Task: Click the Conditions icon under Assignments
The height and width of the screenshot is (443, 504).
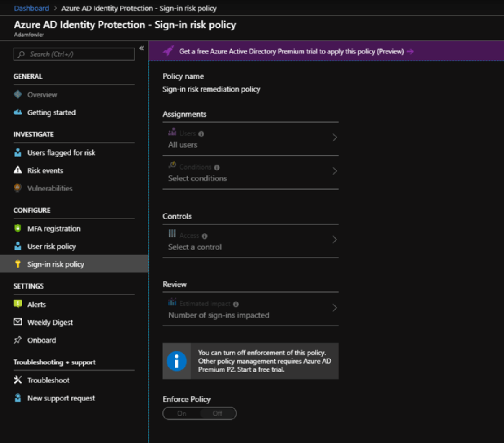Action: (x=173, y=165)
